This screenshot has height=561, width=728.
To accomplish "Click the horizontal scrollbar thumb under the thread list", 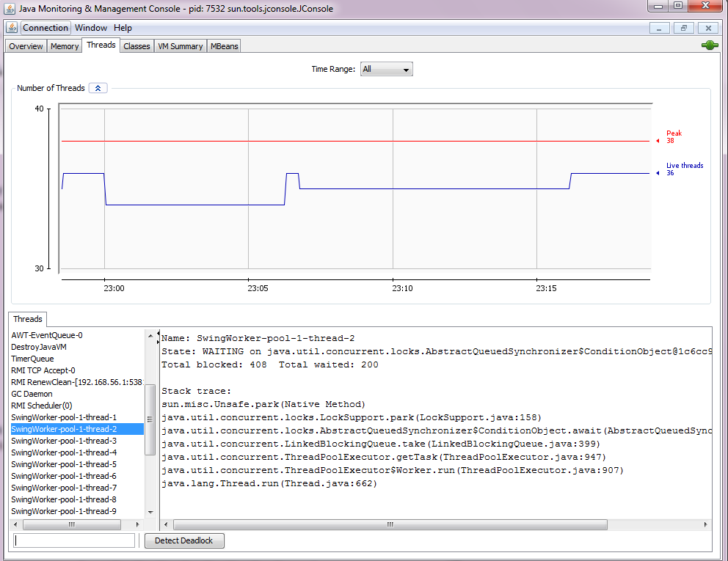I will pos(71,524).
